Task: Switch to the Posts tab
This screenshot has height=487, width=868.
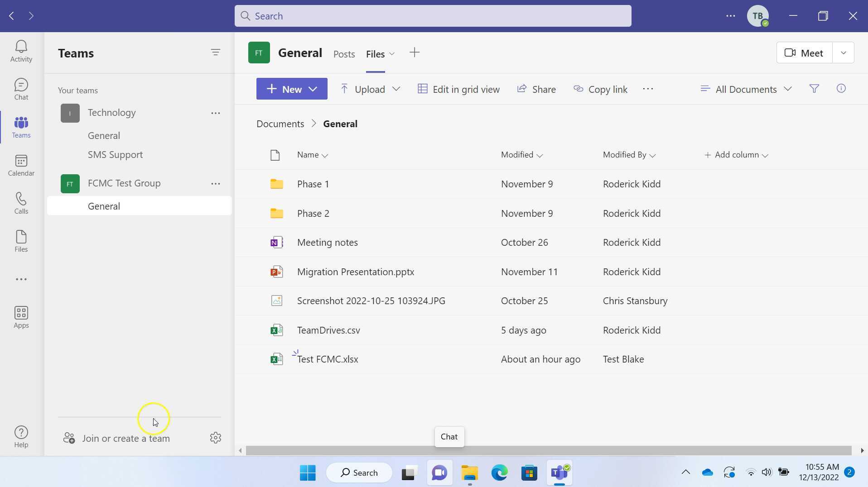Action: 344,54
